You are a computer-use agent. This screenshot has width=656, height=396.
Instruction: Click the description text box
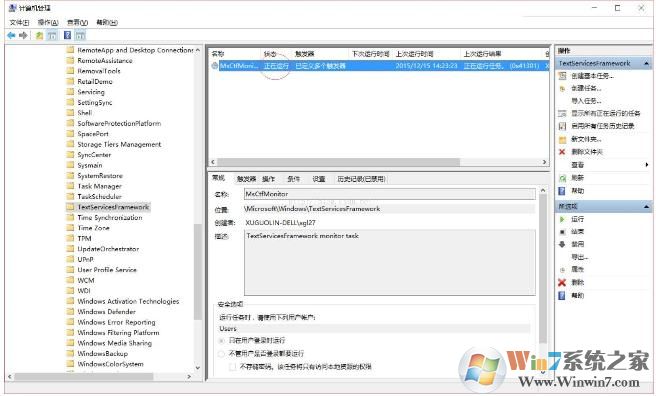pos(390,262)
